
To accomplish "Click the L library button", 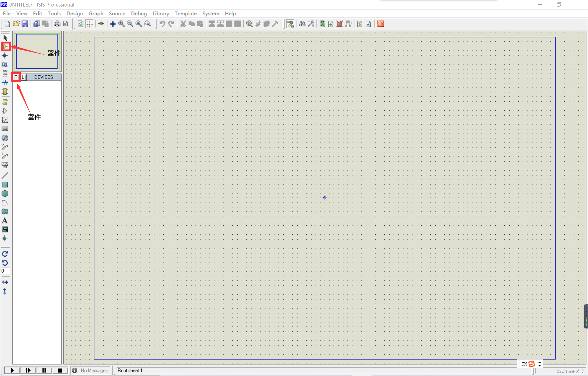I will click(x=23, y=77).
